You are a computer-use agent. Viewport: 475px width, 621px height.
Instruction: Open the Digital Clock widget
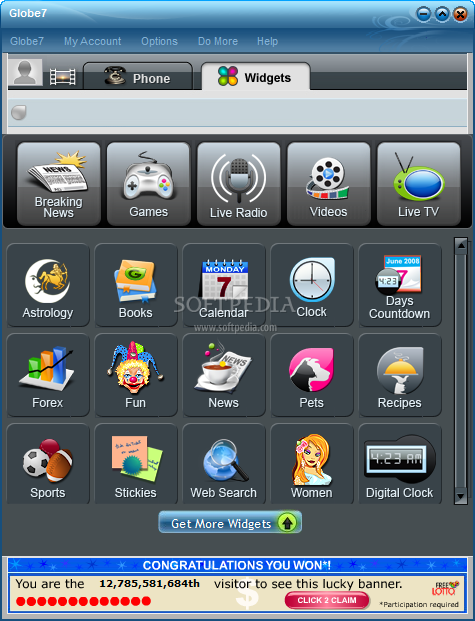400,464
